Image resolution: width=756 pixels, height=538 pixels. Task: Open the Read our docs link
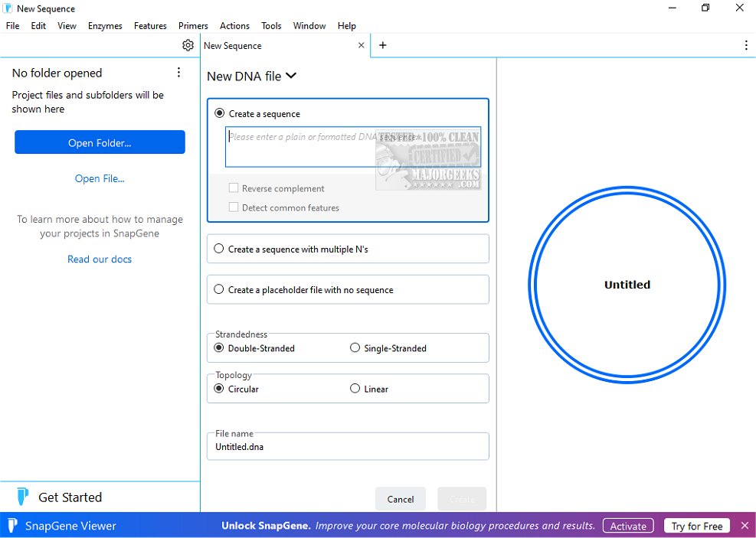pos(100,259)
